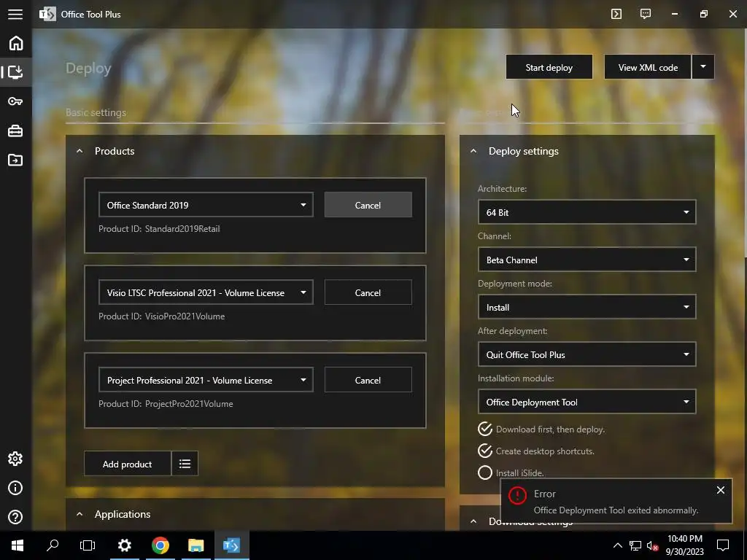Click the Deploy page heading

tap(88, 68)
